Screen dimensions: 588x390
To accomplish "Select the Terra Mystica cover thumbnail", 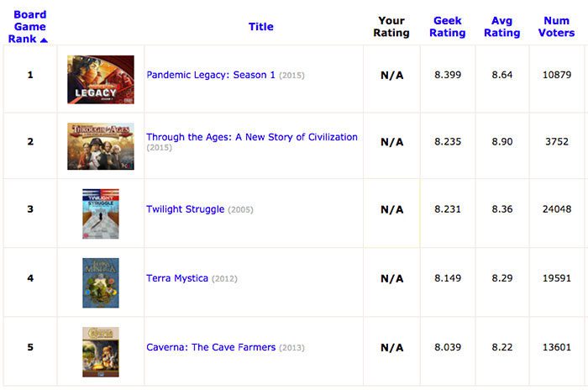I will (101, 282).
